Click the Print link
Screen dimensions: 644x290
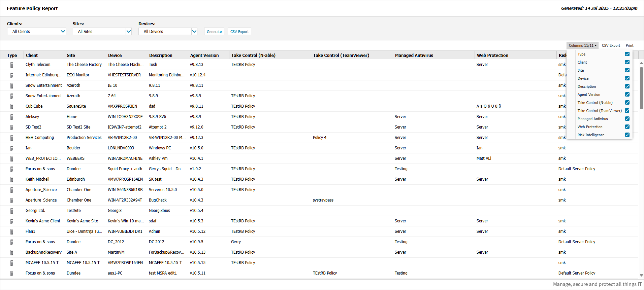point(630,45)
